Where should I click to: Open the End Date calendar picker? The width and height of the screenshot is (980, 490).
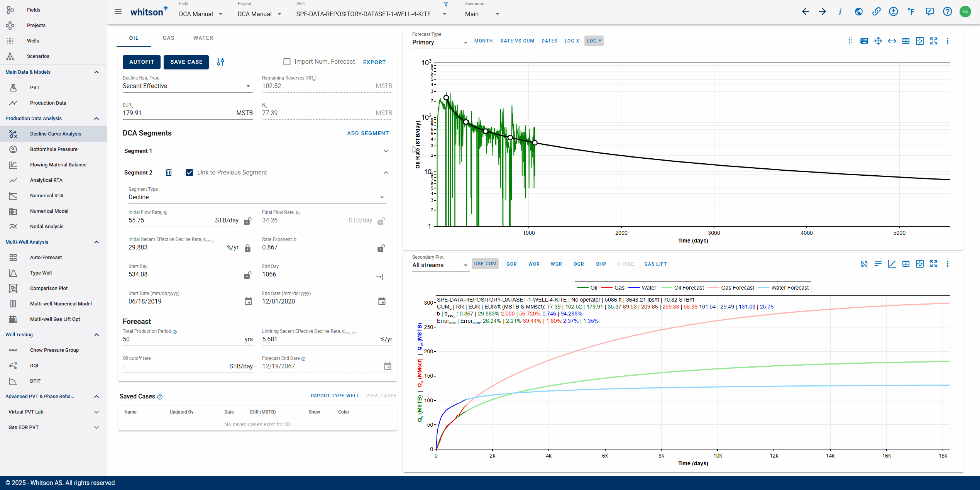click(382, 302)
